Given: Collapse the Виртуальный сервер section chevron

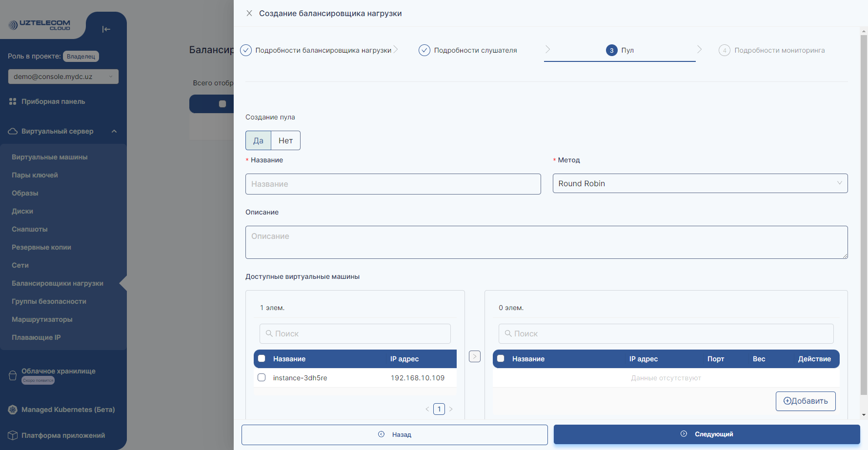Looking at the screenshot, I should [x=114, y=131].
